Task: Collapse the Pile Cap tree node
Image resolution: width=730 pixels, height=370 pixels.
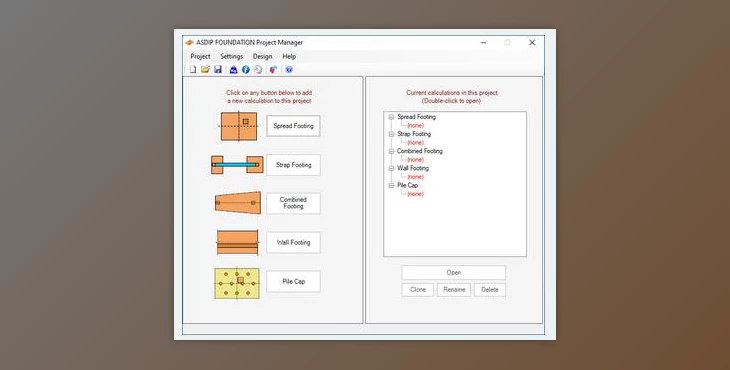Action: (392, 186)
